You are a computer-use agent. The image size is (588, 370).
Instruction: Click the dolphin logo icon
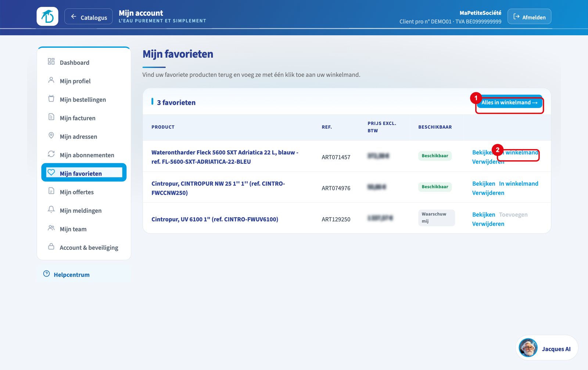pos(47,17)
